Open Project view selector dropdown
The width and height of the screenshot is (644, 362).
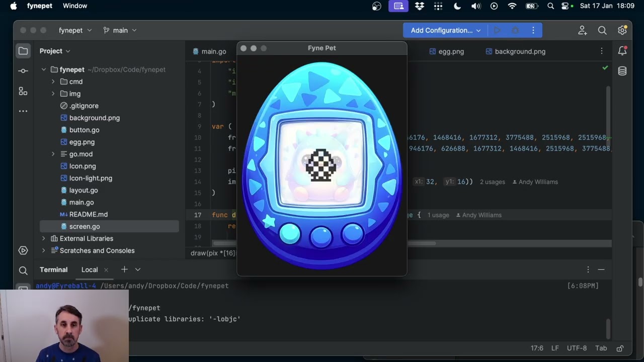[x=55, y=51]
